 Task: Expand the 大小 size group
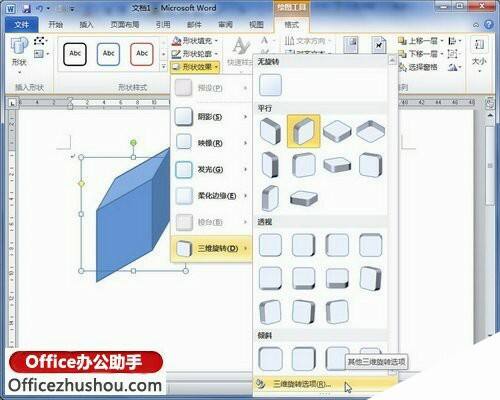click(x=479, y=55)
